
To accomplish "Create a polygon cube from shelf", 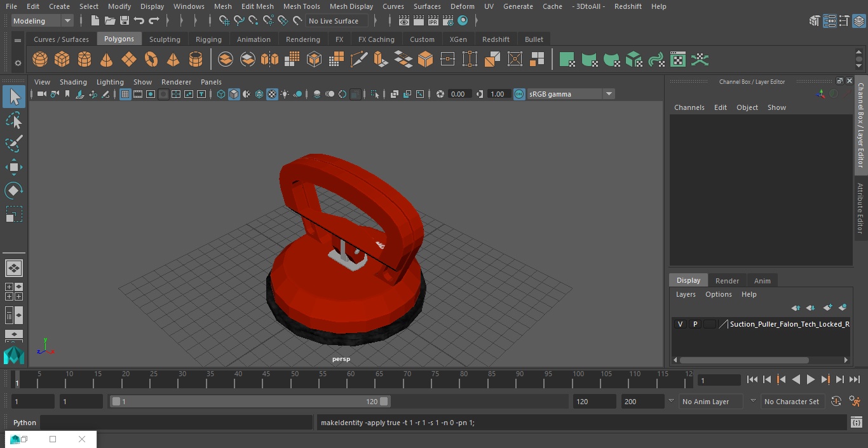I will [62, 60].
